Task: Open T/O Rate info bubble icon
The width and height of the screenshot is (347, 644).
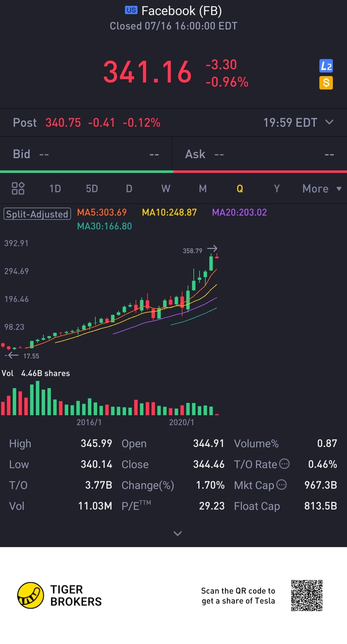Action: point(284,464)
